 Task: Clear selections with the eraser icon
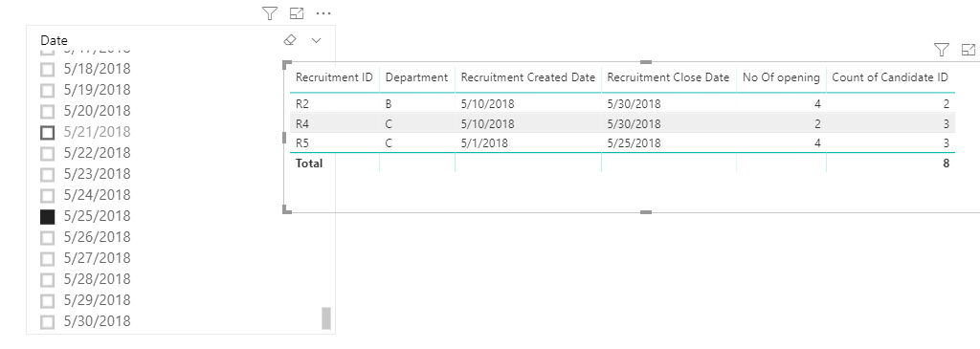pos(289,40)
